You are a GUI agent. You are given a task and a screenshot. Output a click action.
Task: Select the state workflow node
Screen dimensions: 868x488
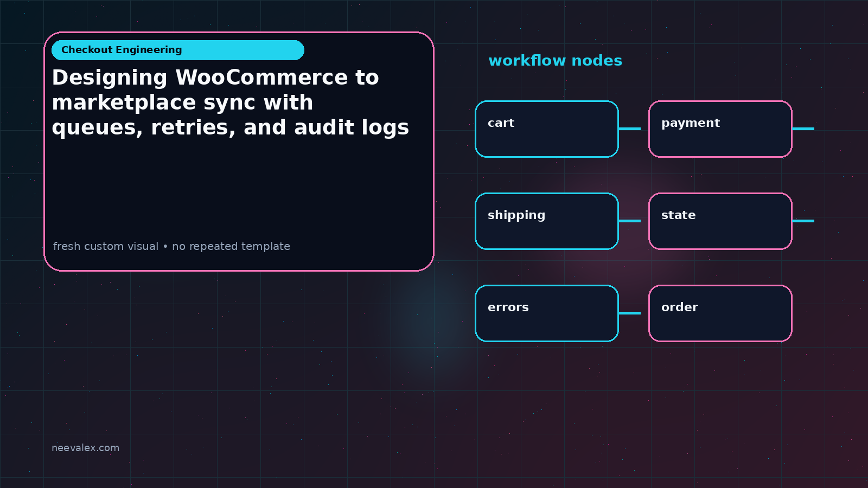(x=720, y=221)
